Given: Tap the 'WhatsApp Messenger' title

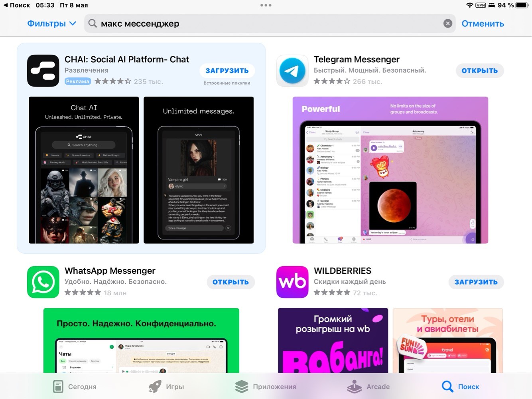Looking at the screenshot, I should 110,271.
